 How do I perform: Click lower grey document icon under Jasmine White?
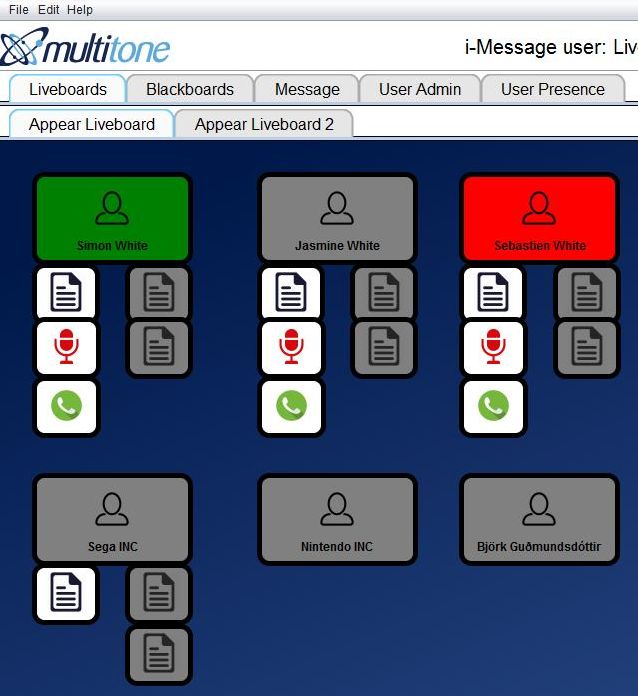coord(384,348)
